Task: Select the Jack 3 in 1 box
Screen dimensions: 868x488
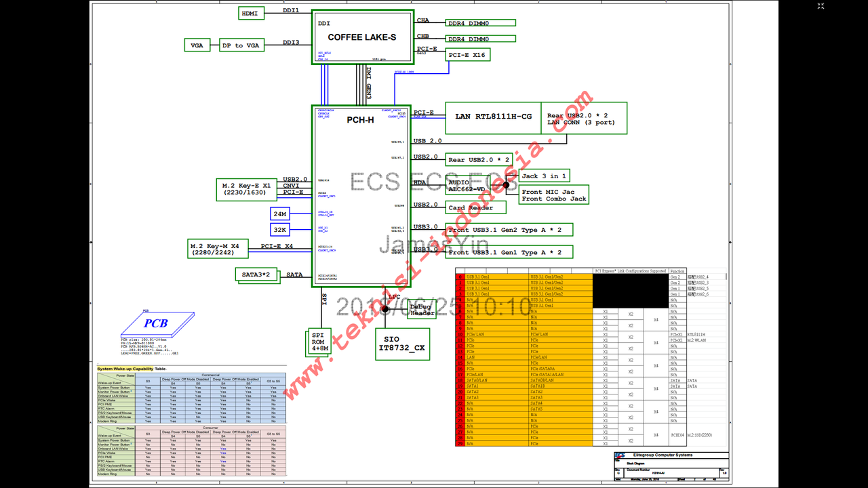Action: tap(545, 176)
